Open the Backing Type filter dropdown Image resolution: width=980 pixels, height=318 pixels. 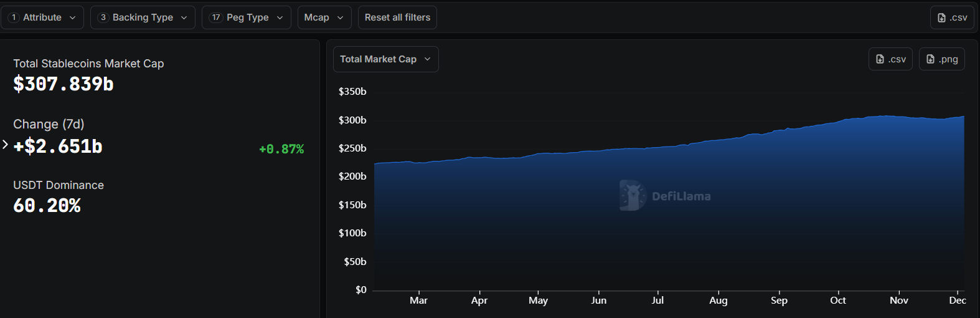[x=143, y=17]
